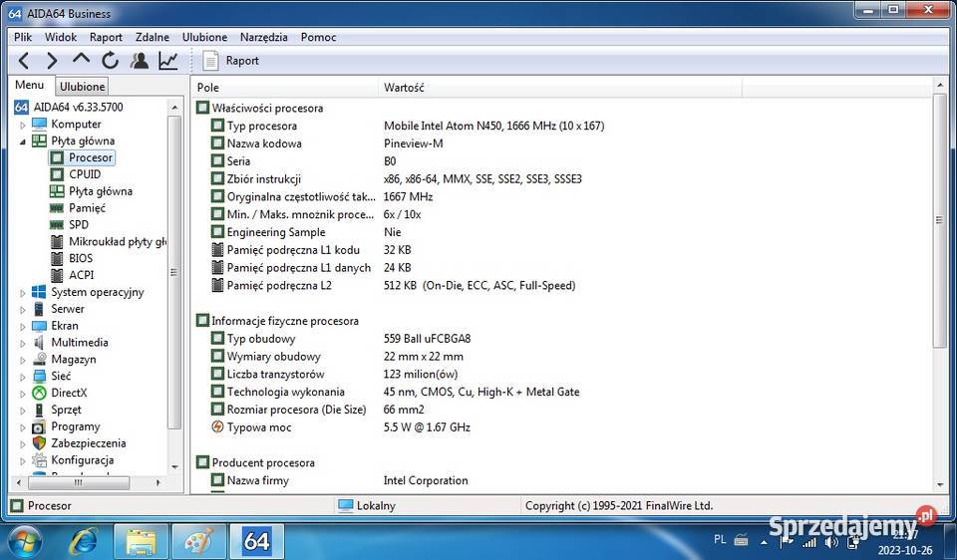Open Windows Explorer from the taskbar

point(141,542)
